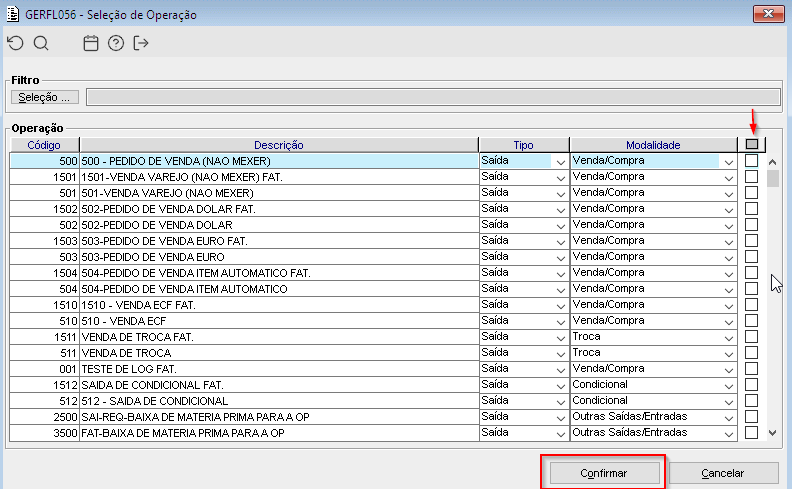The height and width of the screenshot is (489, 792).
Task: Click code cell 001
Action: tap(44, 369)
